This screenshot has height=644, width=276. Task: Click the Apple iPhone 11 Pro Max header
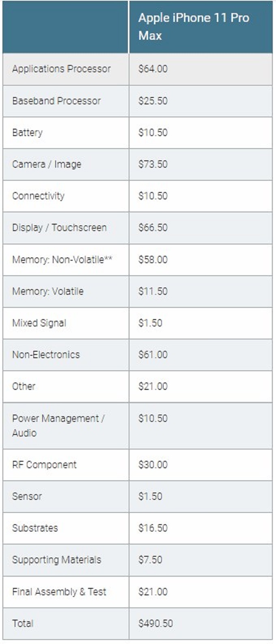coord(194,26)
